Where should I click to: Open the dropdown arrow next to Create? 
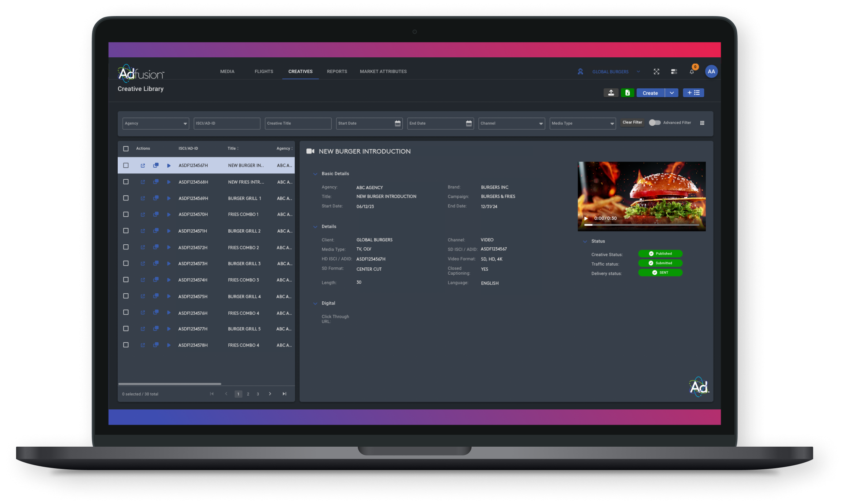tap(672, 93)
